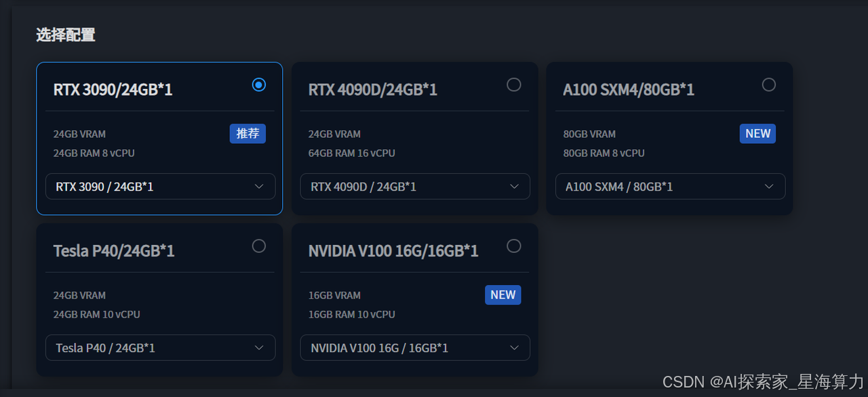Click the NEW badge on A100 SXM4 card

pos(757,134)
